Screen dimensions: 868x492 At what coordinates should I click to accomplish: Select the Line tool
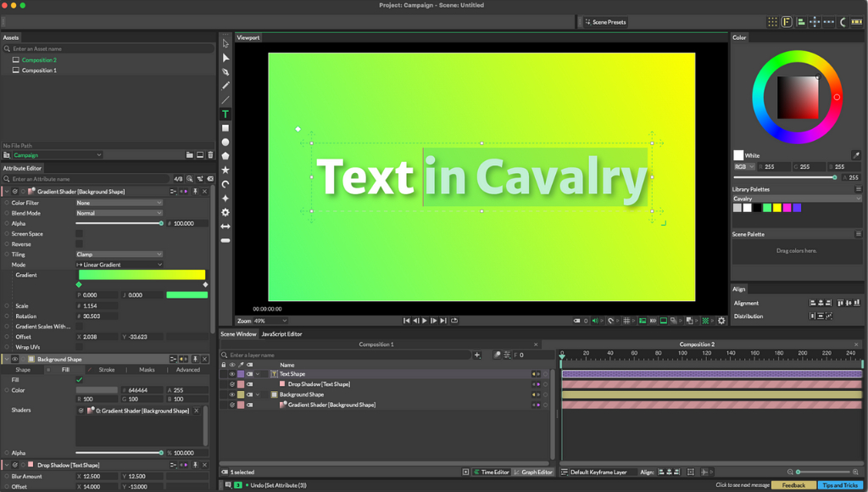225,100
